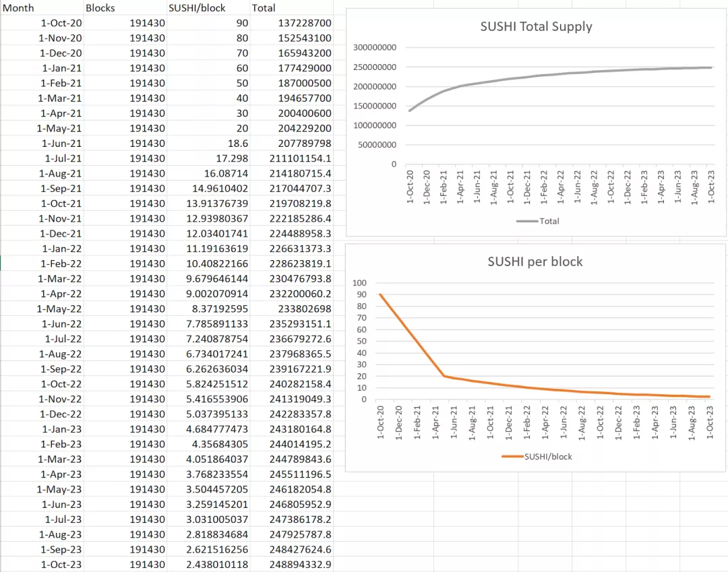The image size is (728, 572).
Task: Click the total value 165943200
Action: [291, 53]
